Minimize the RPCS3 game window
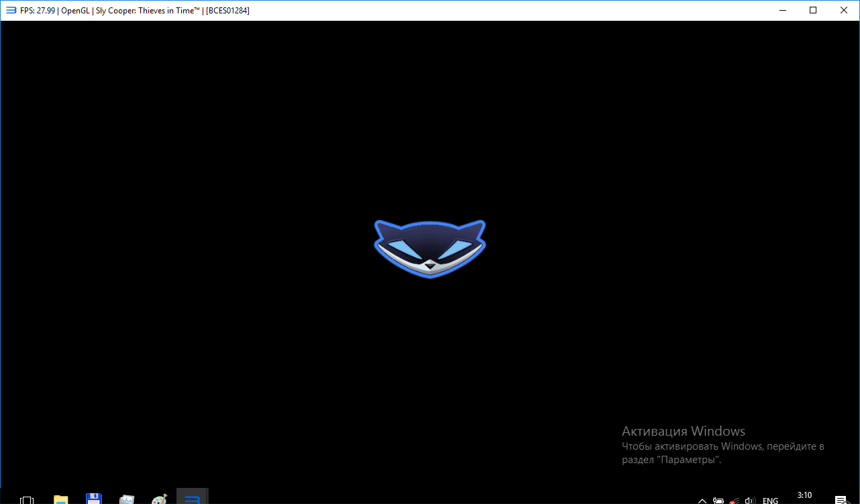860x504 pixels. (x=782, y=10)
